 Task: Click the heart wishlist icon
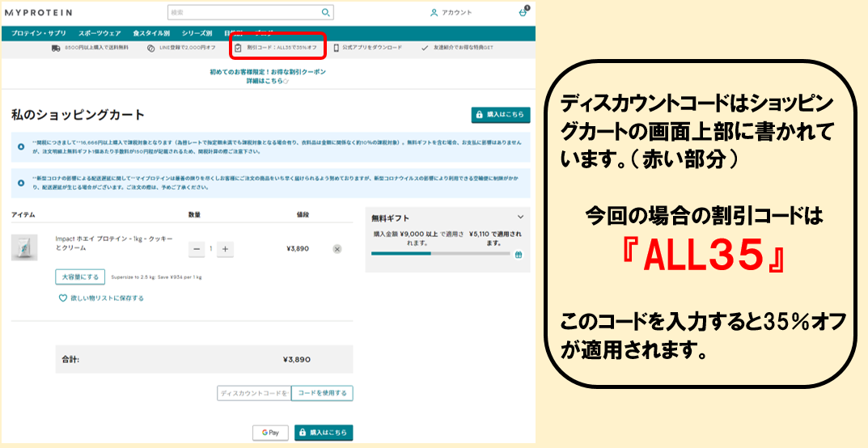pyautogui.click(x=62, y=298)
